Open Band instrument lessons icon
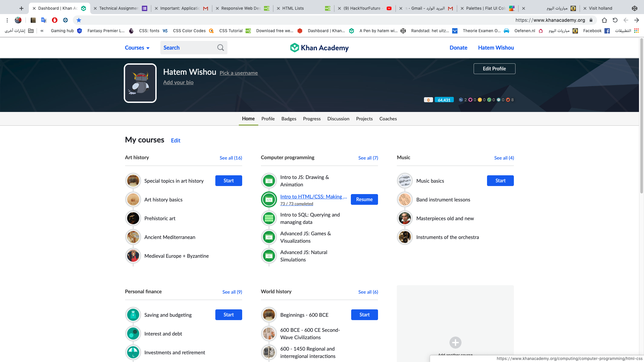Viewport: 644px width, 362px height. [405, 199]
